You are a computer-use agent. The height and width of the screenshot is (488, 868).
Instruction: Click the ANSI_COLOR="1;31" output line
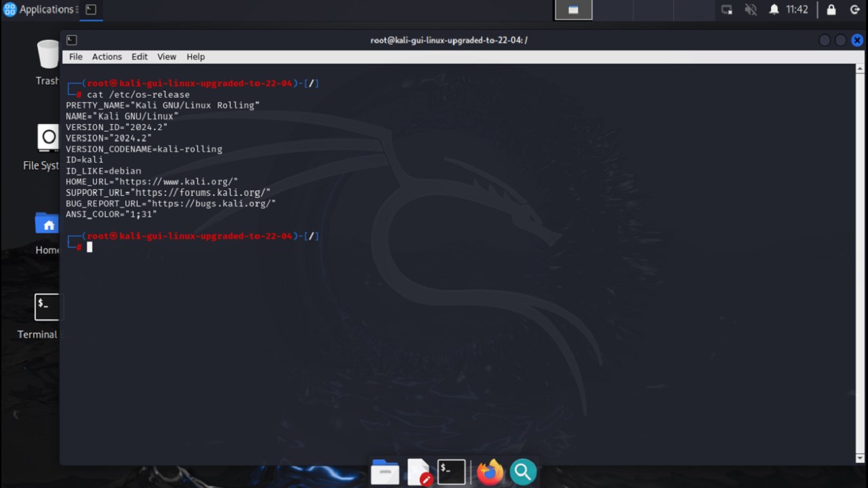pyautogui.click(x=111, y=214)
